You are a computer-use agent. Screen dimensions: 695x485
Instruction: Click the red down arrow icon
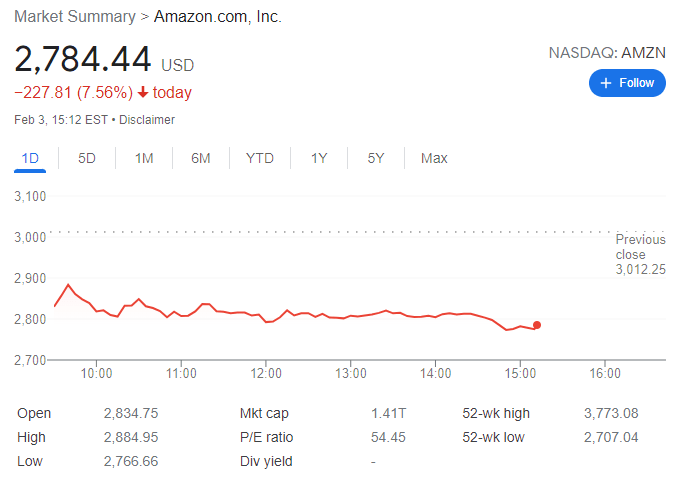point(144,93)
